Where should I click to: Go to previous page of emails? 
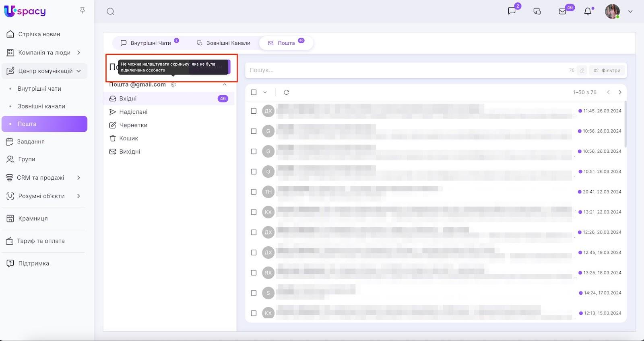(608, 92)
